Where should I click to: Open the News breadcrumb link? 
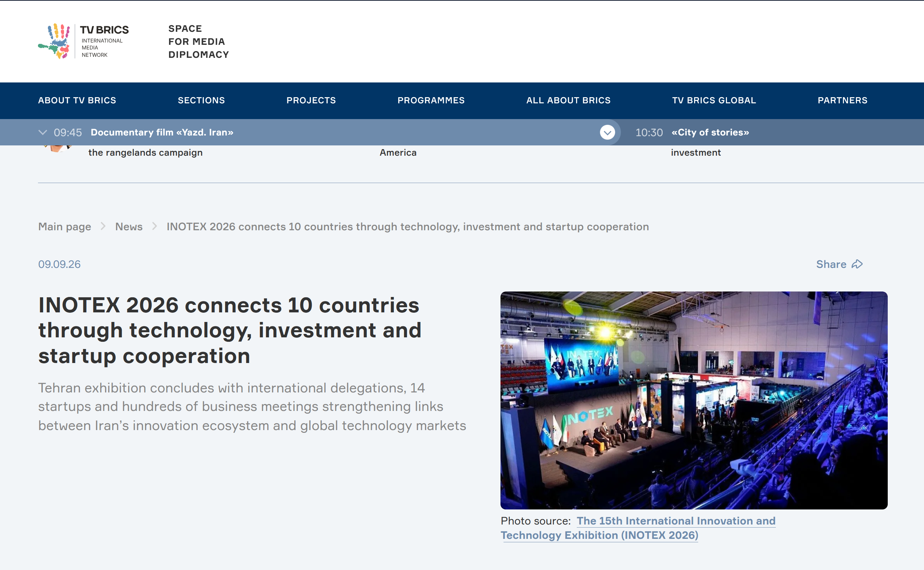click(x=129, y=226)
